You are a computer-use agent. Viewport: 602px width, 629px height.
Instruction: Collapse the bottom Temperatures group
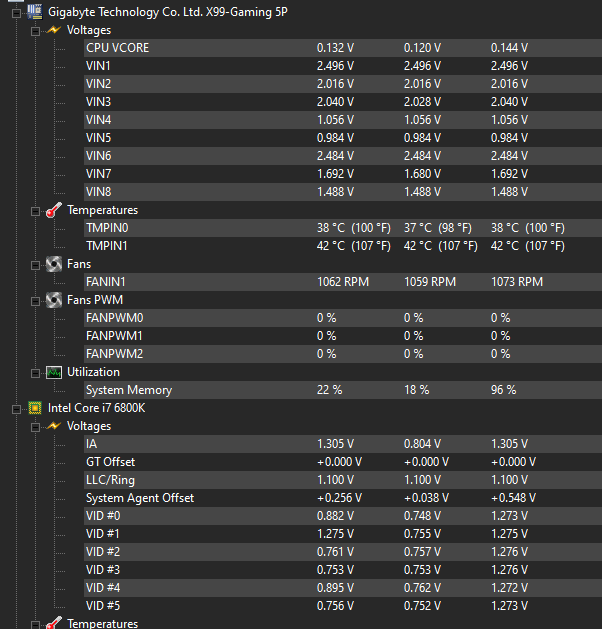click(x=35, y=625)
